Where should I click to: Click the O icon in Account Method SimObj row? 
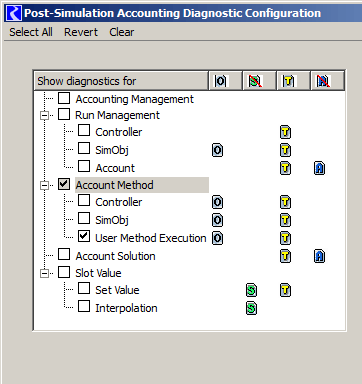(x=218, y=220)
